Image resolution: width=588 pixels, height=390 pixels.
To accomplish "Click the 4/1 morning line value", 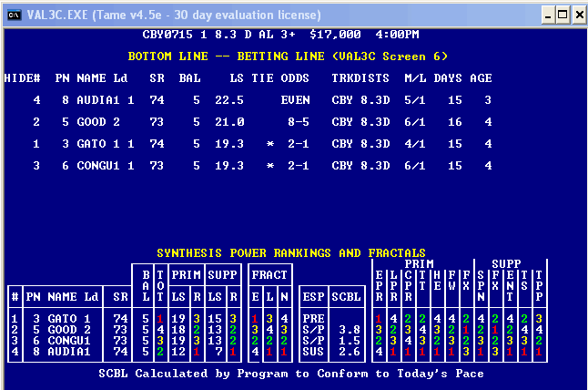I will [x=415, y=144].
